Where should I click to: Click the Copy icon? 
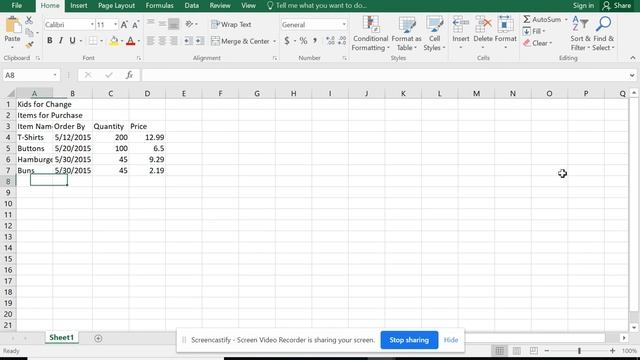click(x=29, y=33)
